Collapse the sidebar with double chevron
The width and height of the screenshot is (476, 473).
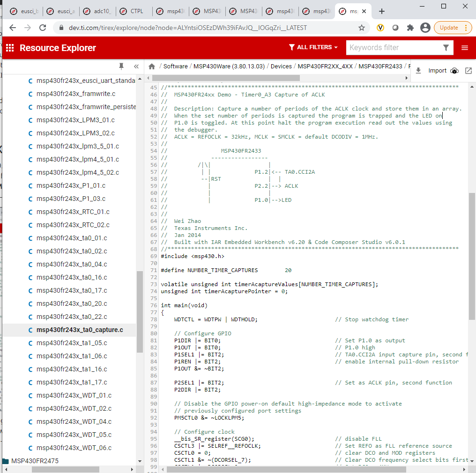[136, 67]
